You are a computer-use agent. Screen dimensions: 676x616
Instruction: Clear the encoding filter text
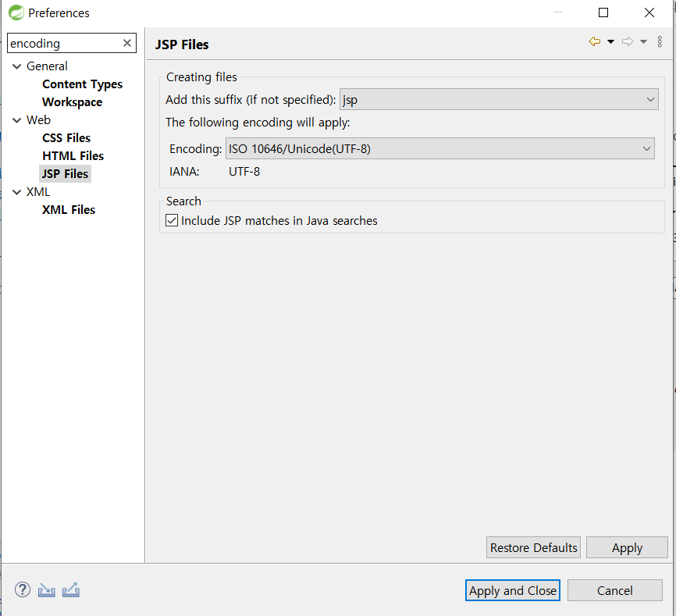126,43
